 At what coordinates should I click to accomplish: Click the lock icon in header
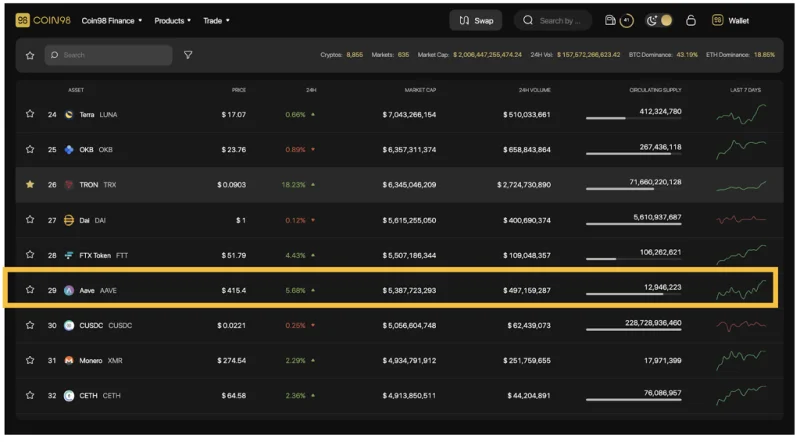[x=691, y=20]
